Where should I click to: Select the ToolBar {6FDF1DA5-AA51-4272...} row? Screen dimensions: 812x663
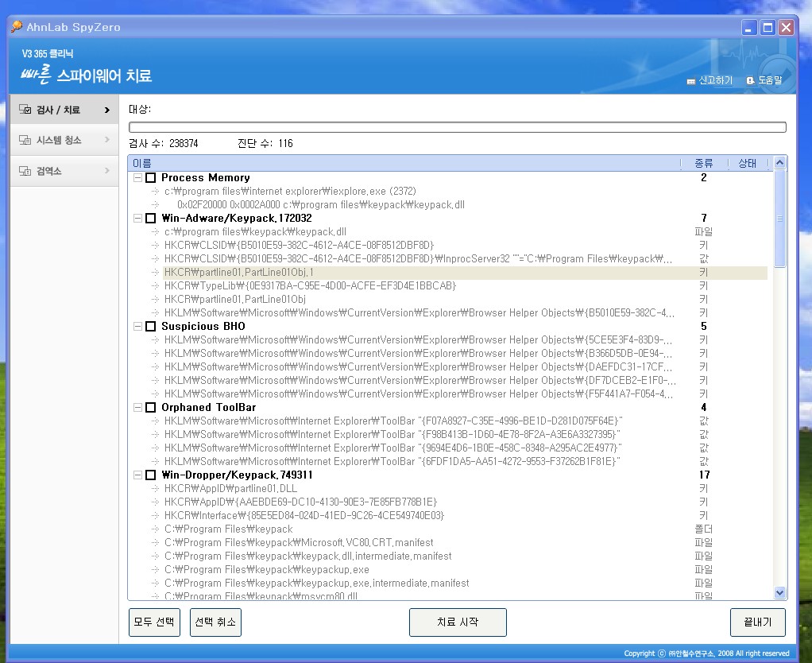pos(465,462)
